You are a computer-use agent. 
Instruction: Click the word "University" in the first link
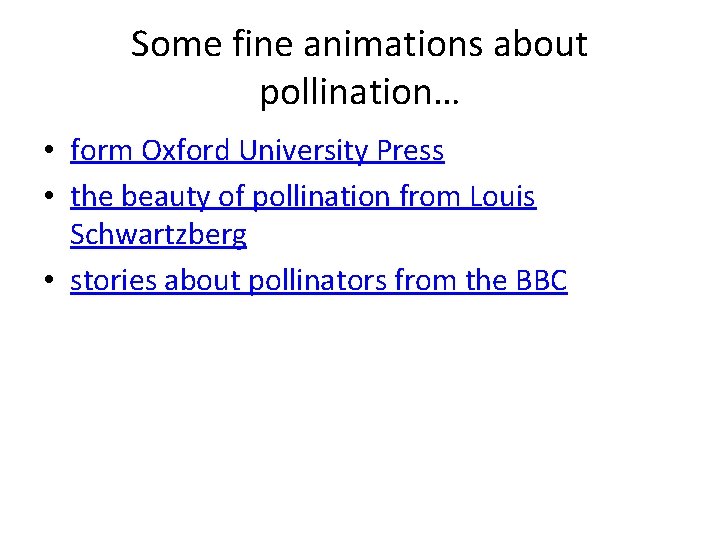[309, 151]
